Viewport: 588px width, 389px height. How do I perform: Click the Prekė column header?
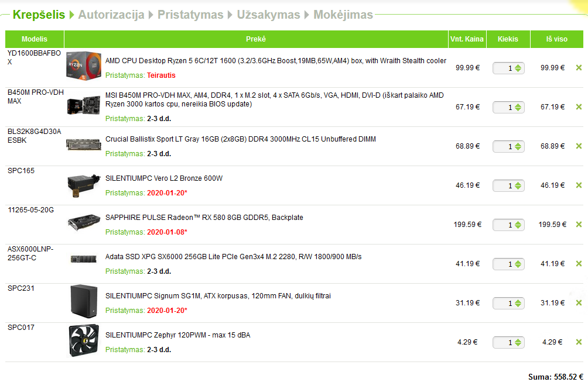[x=256, y=39]
